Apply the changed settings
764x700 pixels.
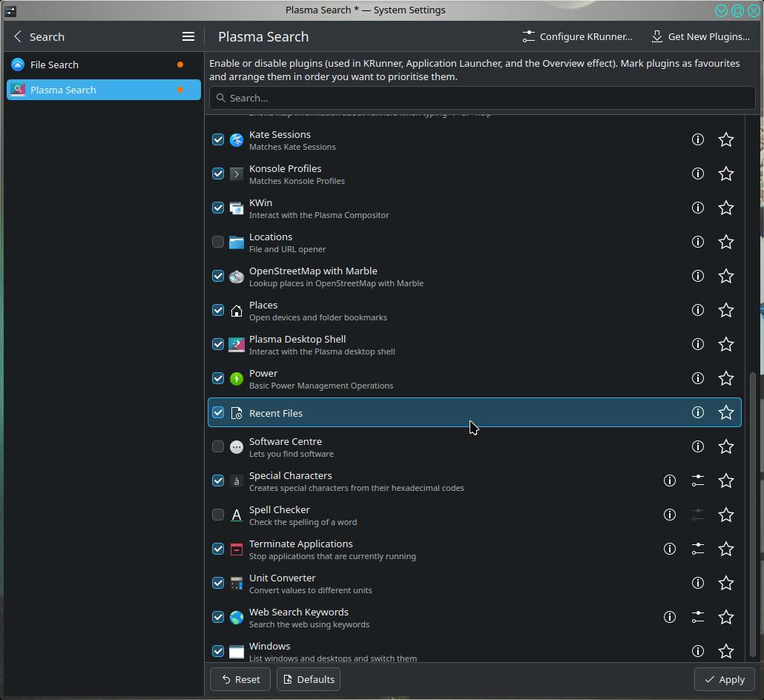pos(725,679)
